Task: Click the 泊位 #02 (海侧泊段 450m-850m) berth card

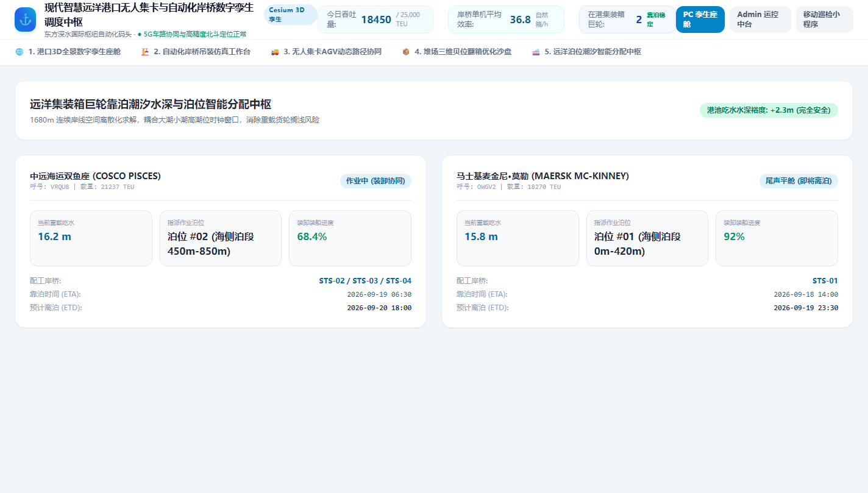Action: coord(221,238)
